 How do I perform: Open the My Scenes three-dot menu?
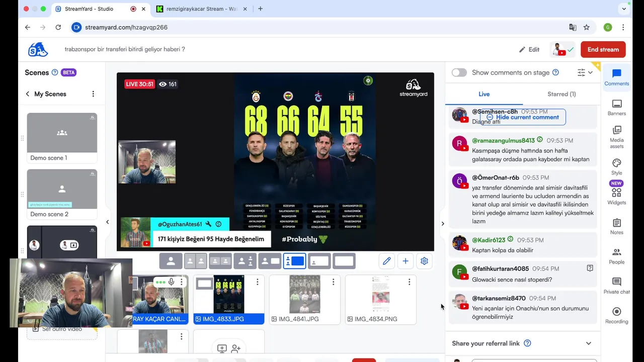pyautogui.click(x=93, y=94)
